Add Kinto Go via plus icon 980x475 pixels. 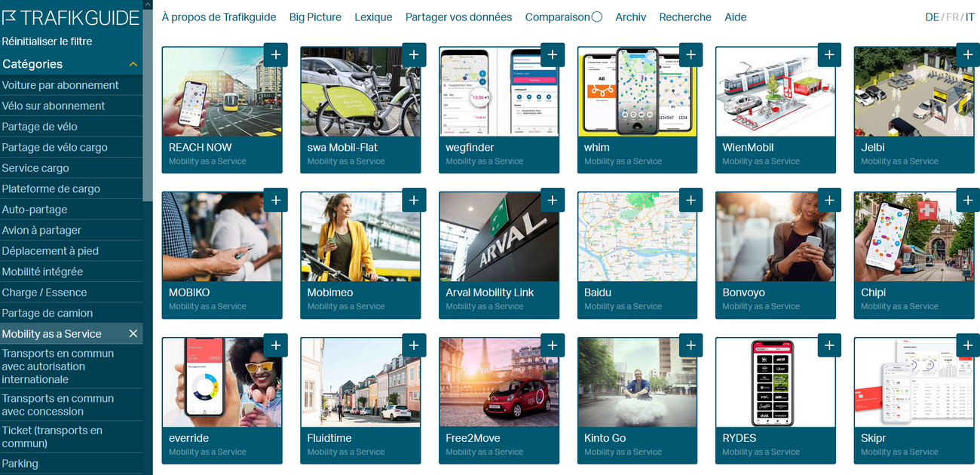pos(691,345)
